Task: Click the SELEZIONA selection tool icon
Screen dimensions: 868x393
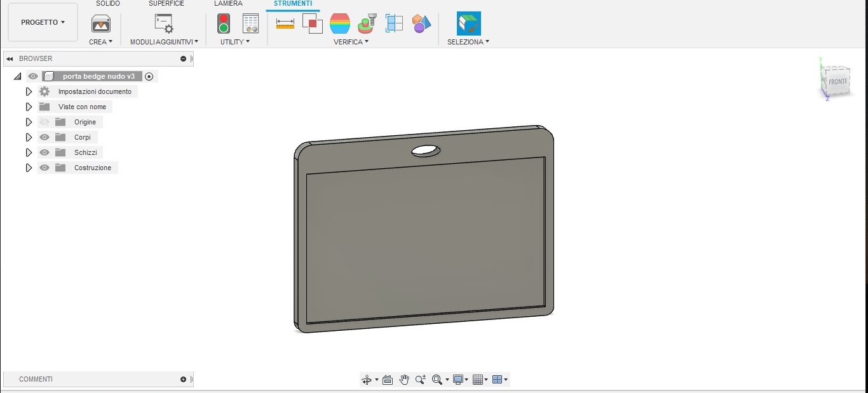Action: tap(469, 23)
